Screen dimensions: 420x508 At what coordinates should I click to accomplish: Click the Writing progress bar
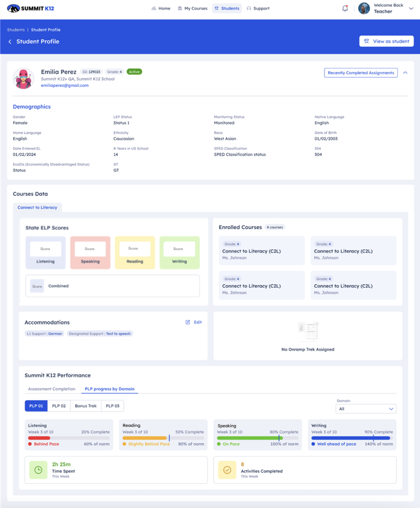tap(352, 438)
